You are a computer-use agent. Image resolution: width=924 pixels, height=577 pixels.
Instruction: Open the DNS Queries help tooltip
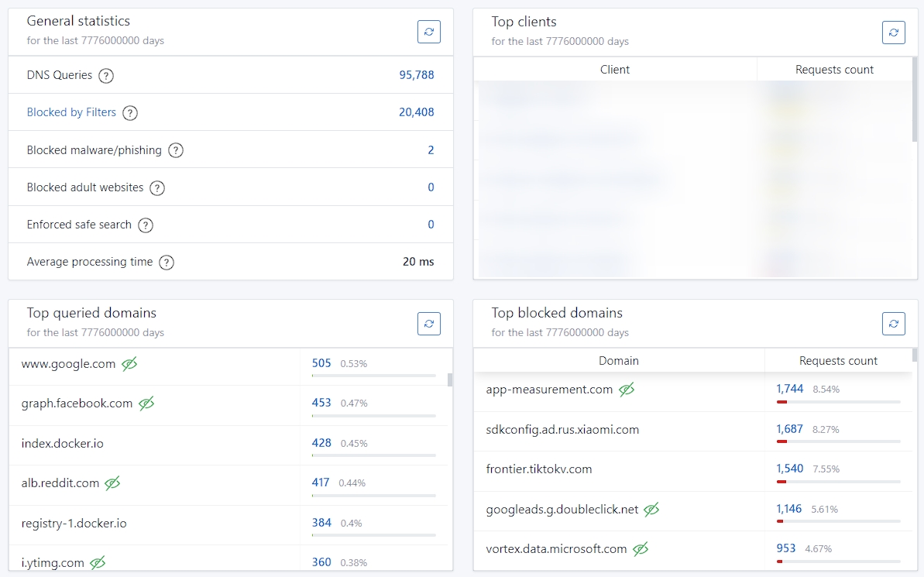point(108,76)
